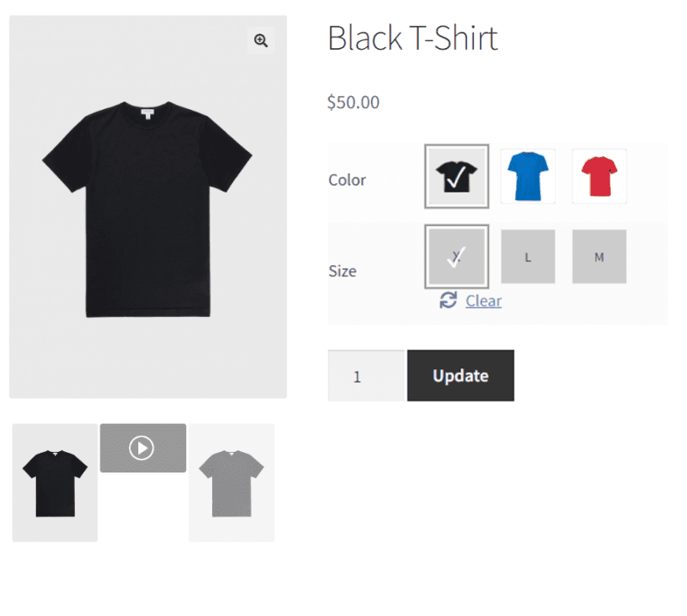Open the Color attribute options

coord(347,180)
